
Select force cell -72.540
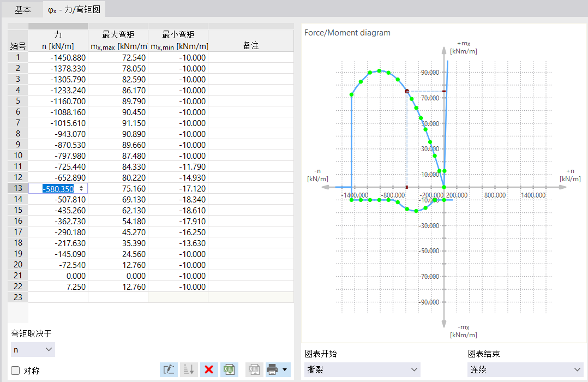(x=58, y=265)
